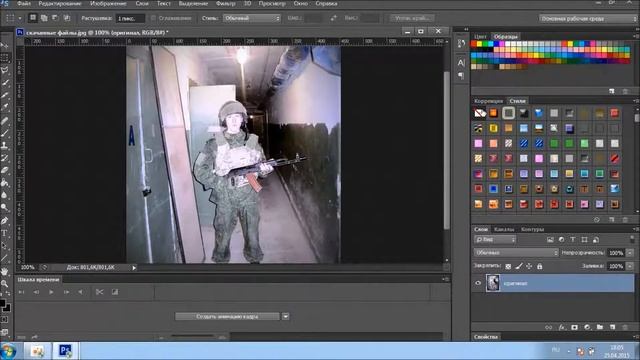The width and height of the screenshot is (640, 360).
Task: Switch to the Контуры tab
Action: click(x=532, y=229)
